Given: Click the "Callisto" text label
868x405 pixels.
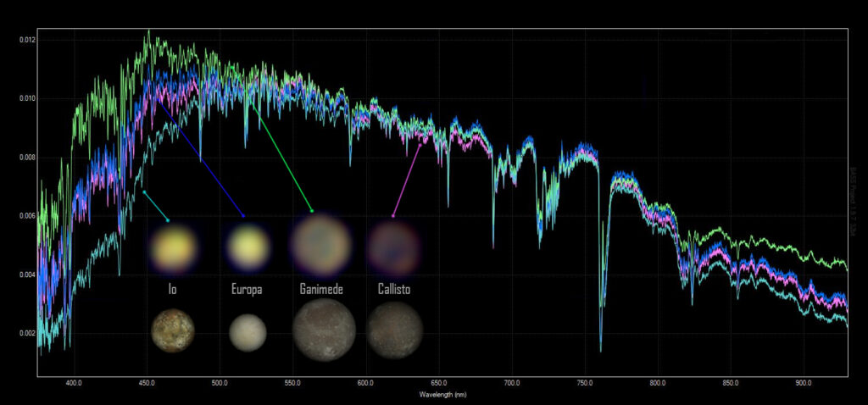Looking at the screenshot, I should pos(394,289).
